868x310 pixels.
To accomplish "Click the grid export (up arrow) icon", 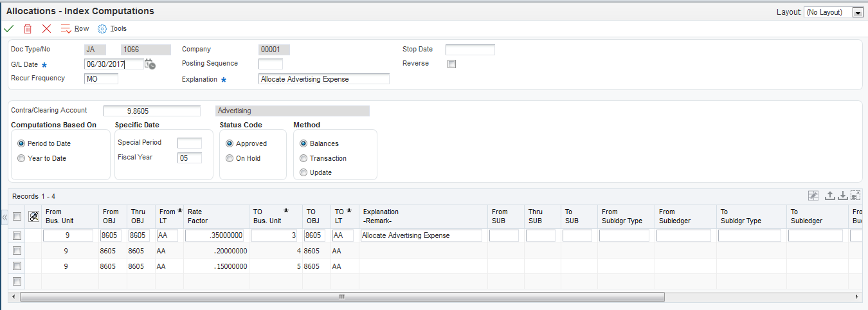I will tap(829, 196).
